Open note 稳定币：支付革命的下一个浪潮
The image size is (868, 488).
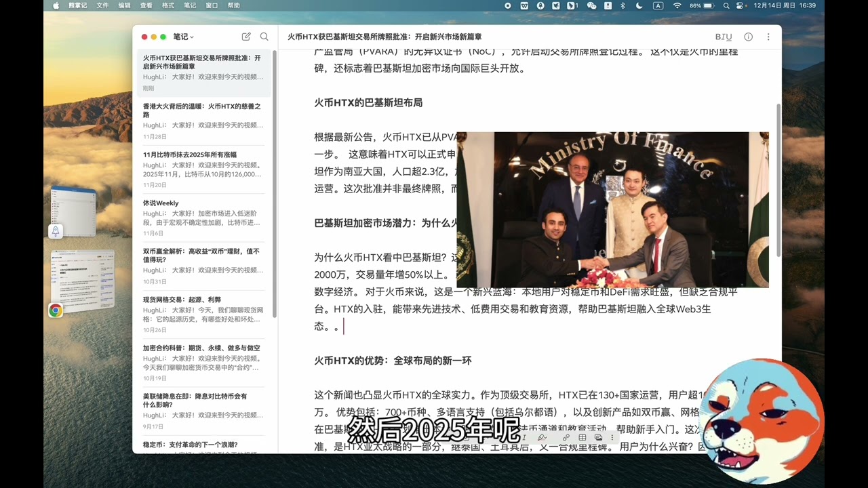203,445
